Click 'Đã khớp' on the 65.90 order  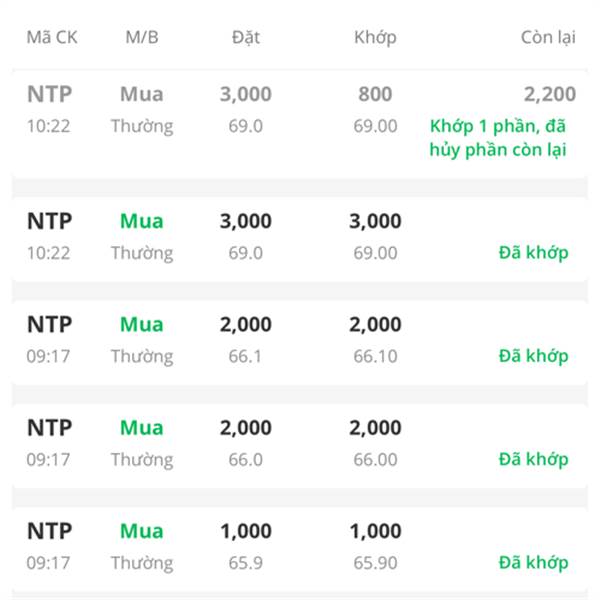533,562
